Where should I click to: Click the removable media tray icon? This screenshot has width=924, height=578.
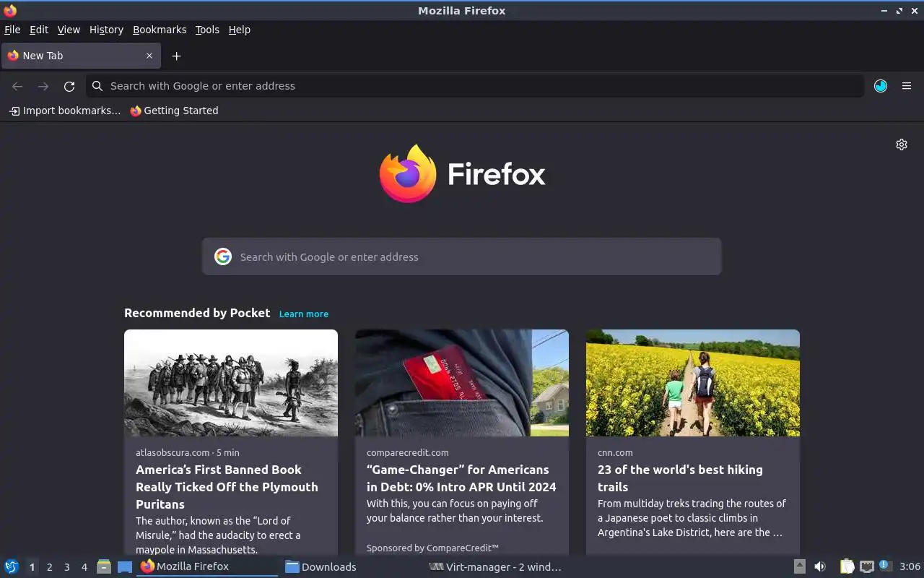tap(800, 566)
